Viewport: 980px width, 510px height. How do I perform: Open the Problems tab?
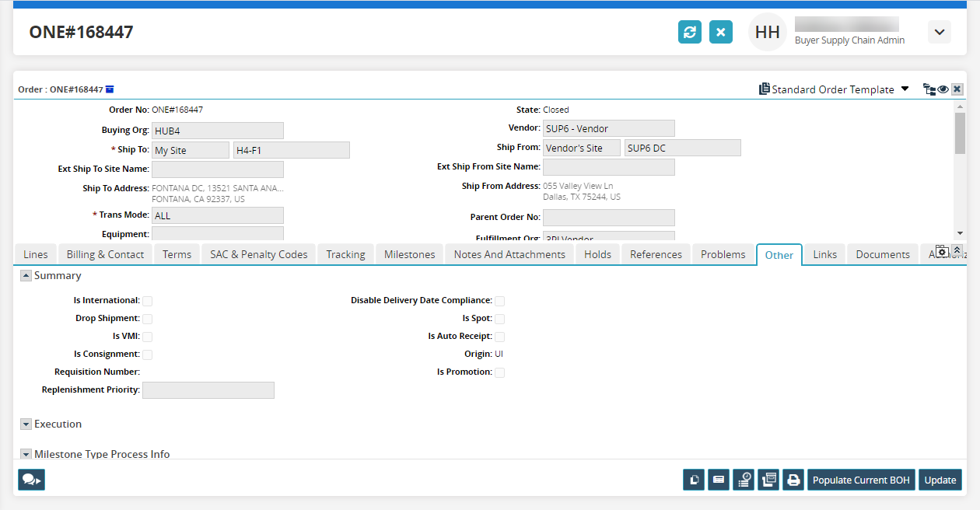tap(723, 254)
